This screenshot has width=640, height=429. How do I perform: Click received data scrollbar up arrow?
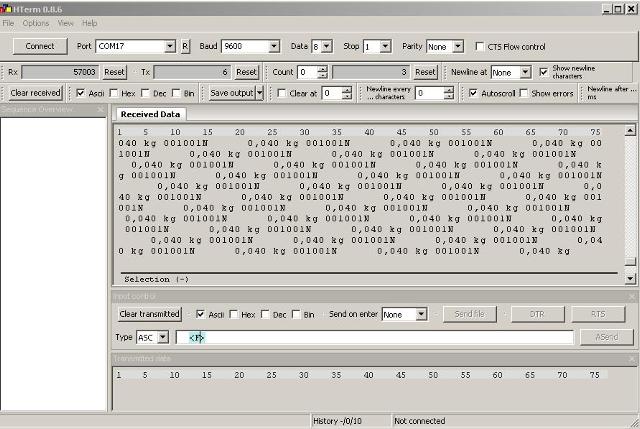click(x=630, y=130)
